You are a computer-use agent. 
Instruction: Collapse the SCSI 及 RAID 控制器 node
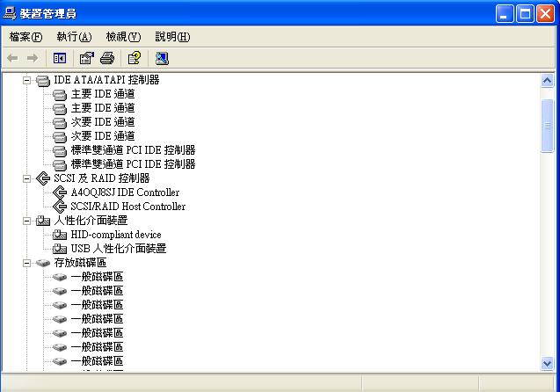pyautogui.click(x=26, y=178)
